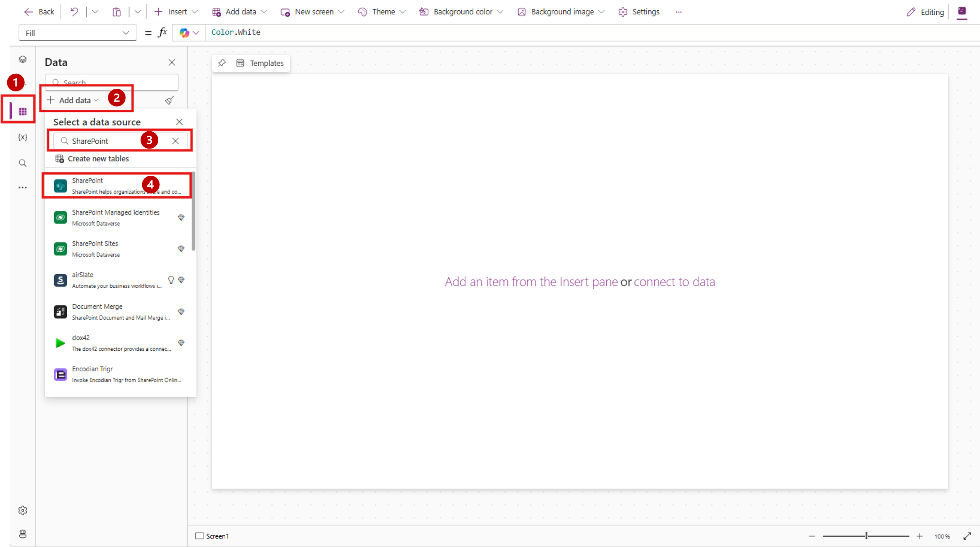Expand the Paste dropdown arrow
The height and width of the screenshot is (547, 980).
(x=138, y=12)
